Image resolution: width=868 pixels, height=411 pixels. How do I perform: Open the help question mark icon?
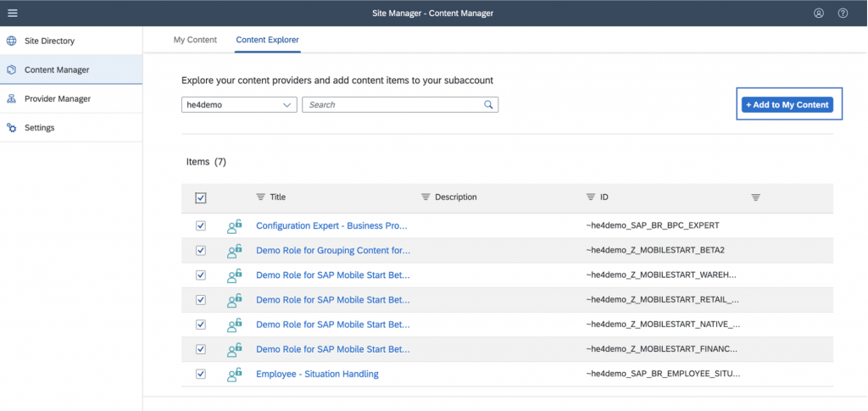843,14
